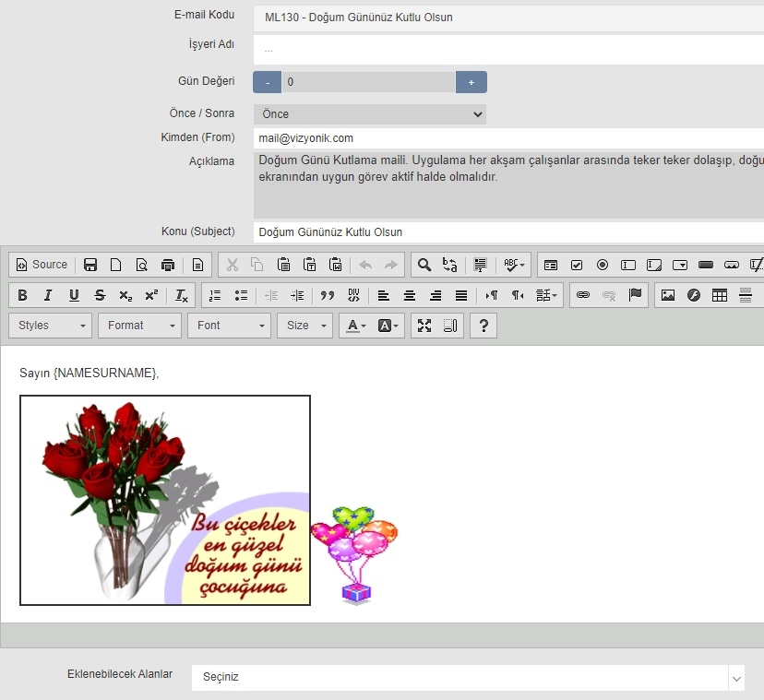Screen dimensions: 764x700
Task: Click the Konu (Subject) input field
Action: tap(508, 232)
